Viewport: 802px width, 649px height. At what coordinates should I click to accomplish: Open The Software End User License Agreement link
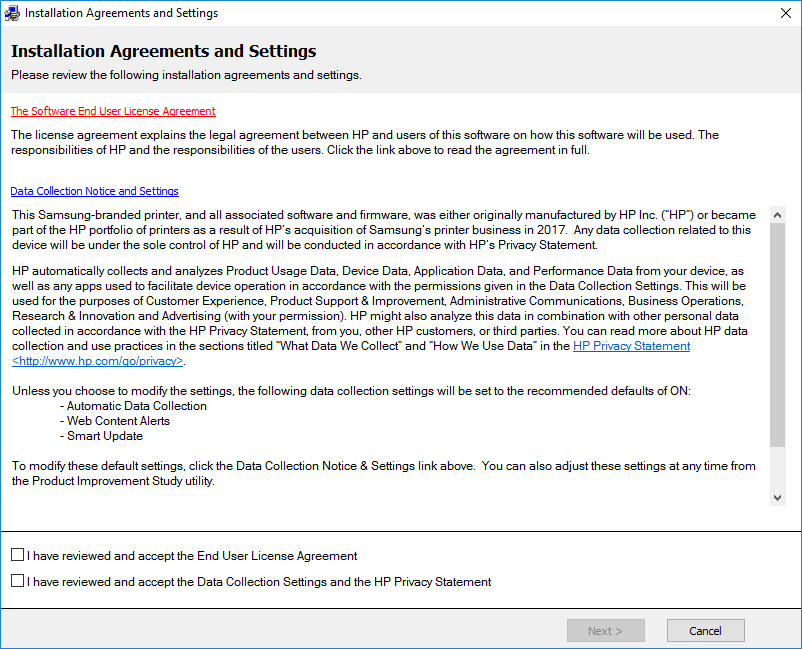pos(113,111)
